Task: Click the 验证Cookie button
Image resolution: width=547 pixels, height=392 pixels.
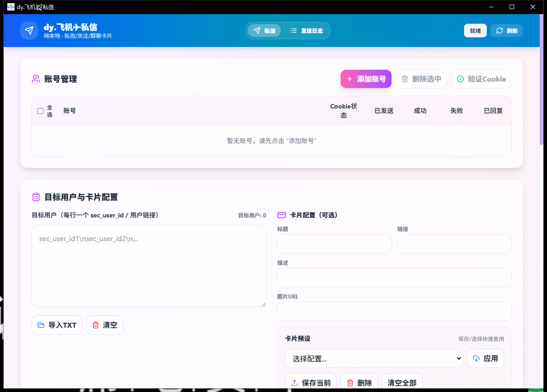Action: point(481,79)
